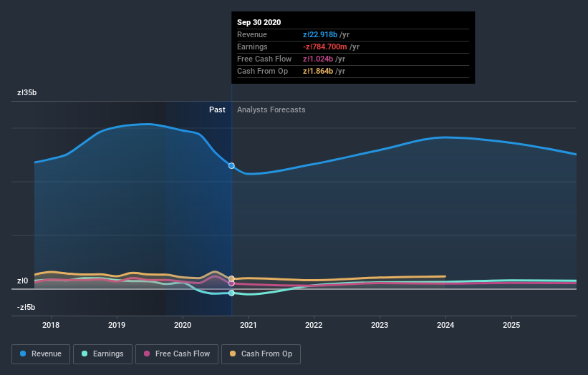Viewport: 588px width, 375px height.
Task: Select the 2023 label on the x-axis
Action: [380, 325]
